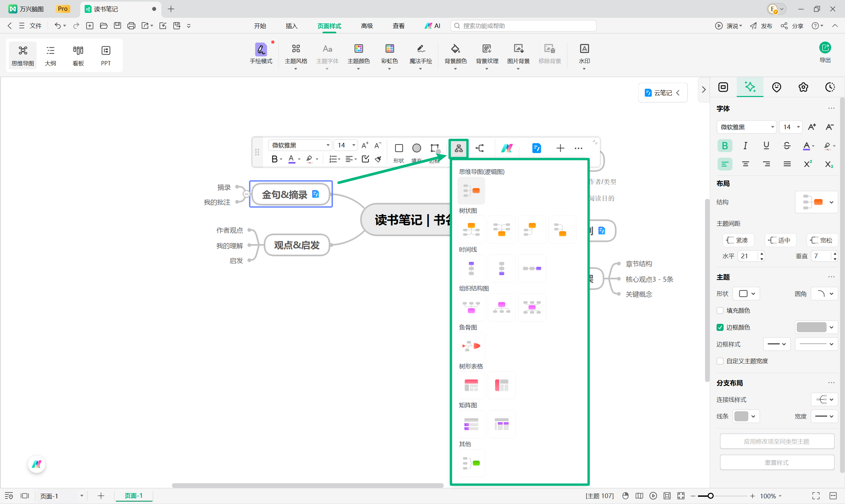Click the export (导出) button
The width and height of the screenshot is (845, 504).
point(825,52)
